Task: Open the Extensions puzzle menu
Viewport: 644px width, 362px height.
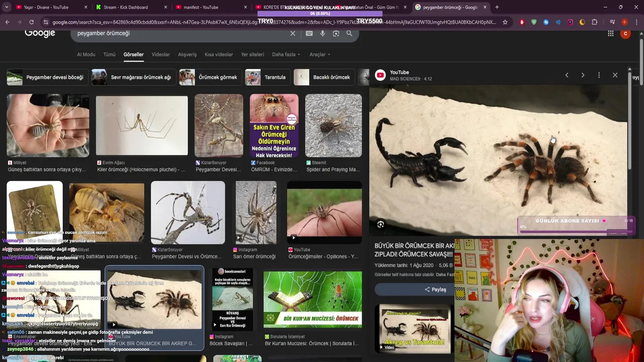Action: click(x=595, y=22)
